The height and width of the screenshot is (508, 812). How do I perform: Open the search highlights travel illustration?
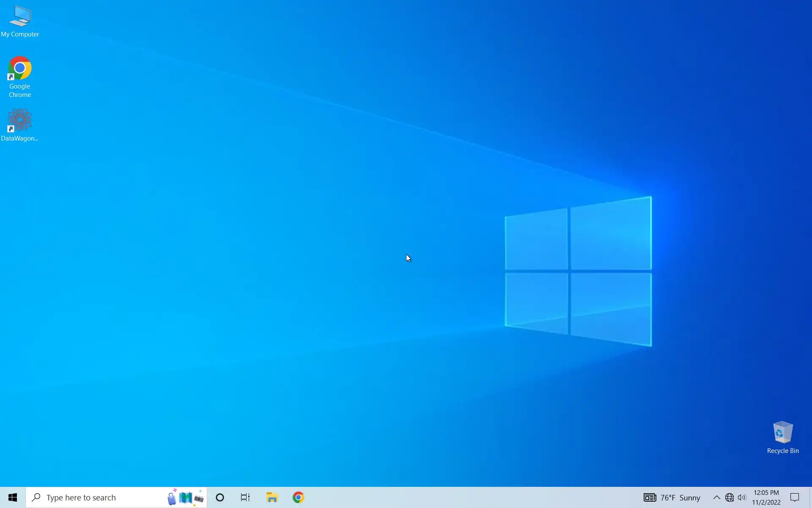[185, 497]
